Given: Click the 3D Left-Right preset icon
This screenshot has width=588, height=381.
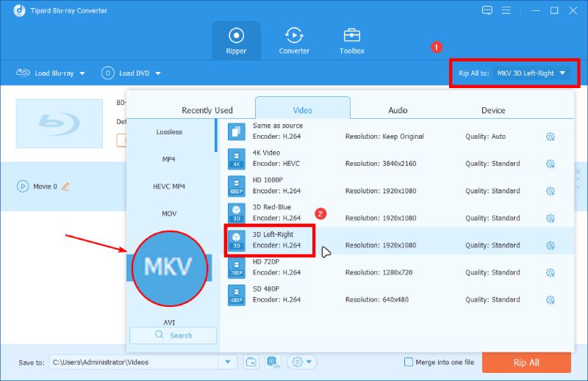Looking at the screenshot, I should (x=237, y=241).
